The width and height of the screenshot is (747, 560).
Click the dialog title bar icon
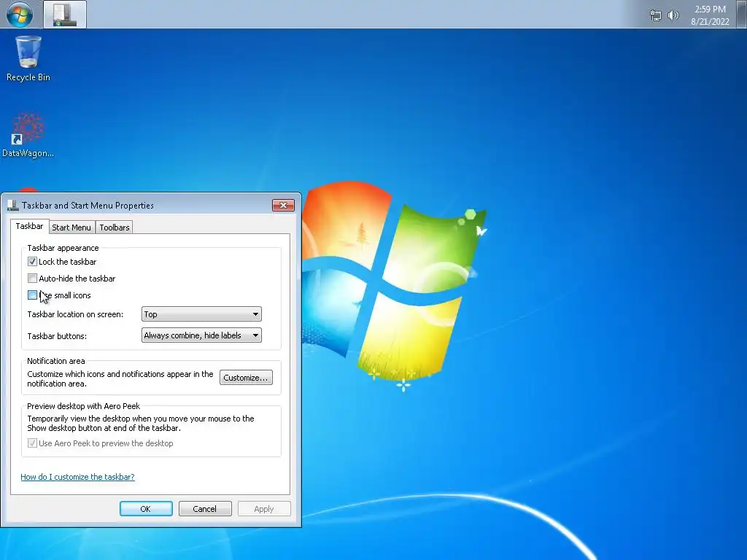(13, 205)
